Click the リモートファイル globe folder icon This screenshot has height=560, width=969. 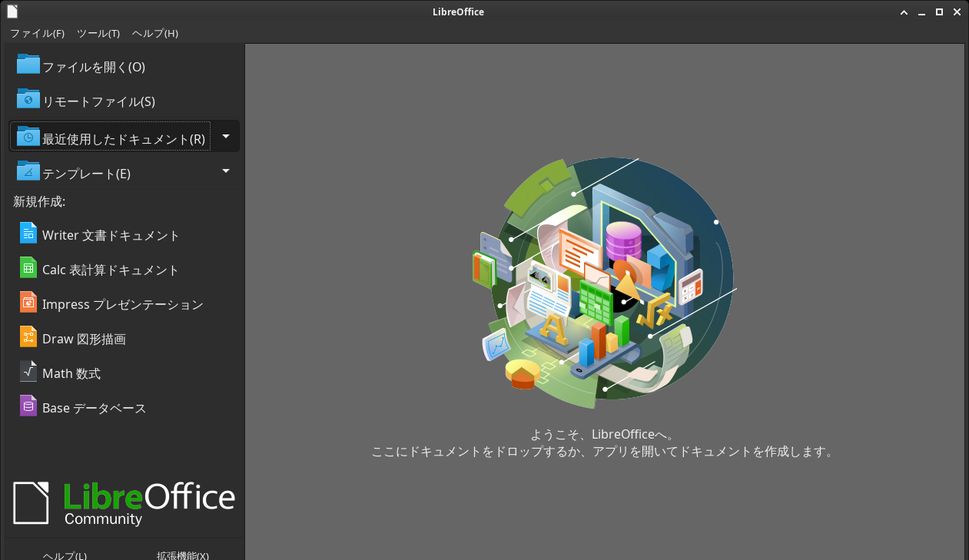28,99
